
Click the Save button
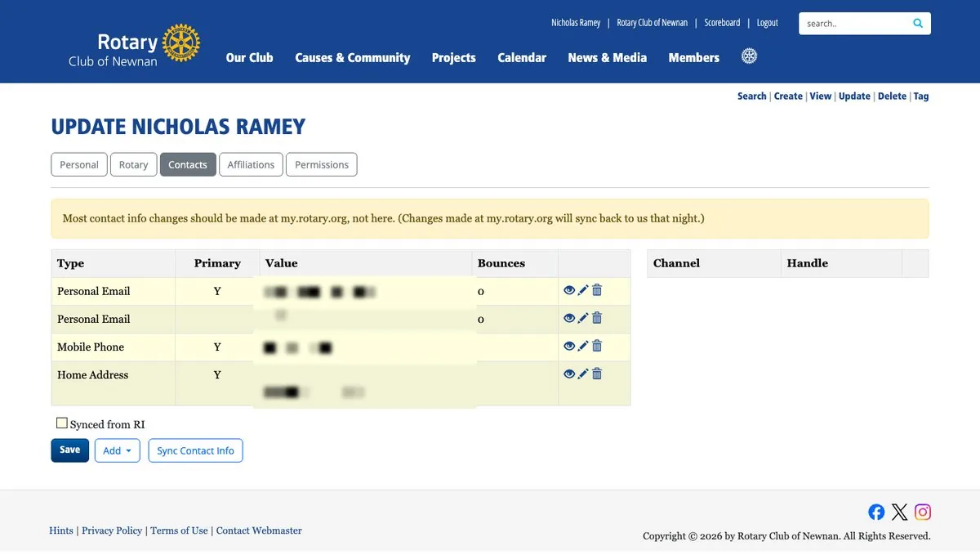70,450
